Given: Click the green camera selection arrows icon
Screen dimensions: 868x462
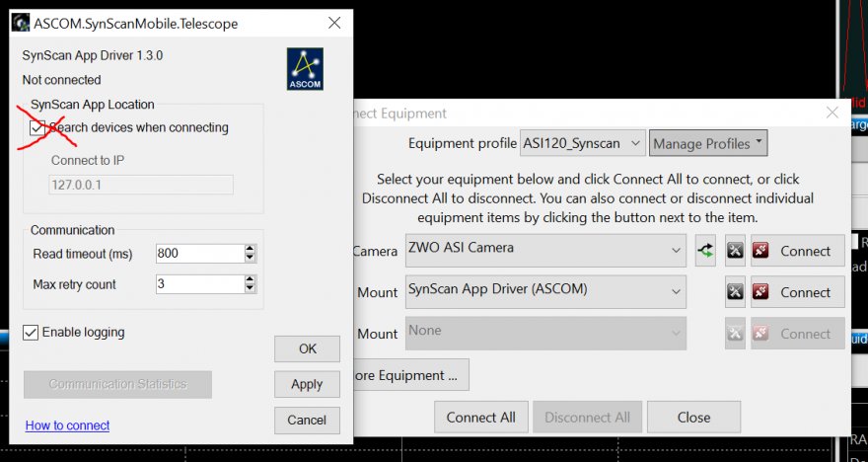Looking at the screenshot, I should (705, 251).
